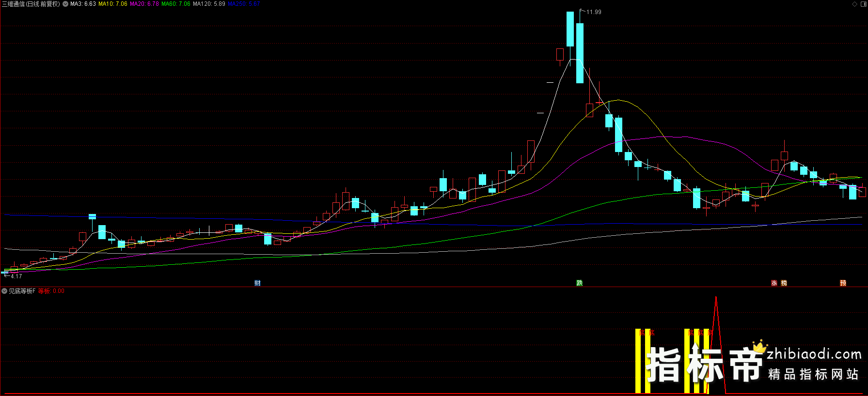Click the 榜 event marker
The width and height of the screenshot is (868, 396).
[x=784, y=283]
